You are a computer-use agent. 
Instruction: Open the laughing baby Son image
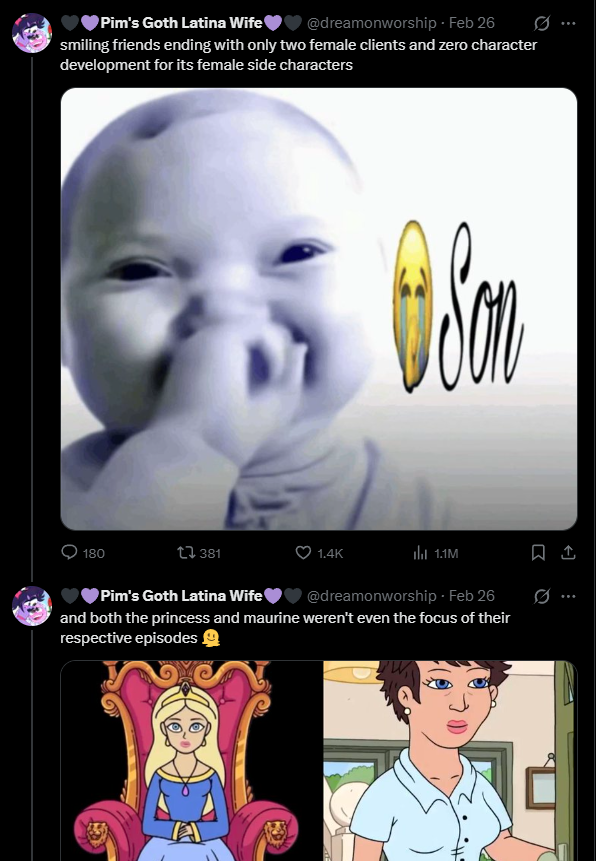click(x=319, y=309)
